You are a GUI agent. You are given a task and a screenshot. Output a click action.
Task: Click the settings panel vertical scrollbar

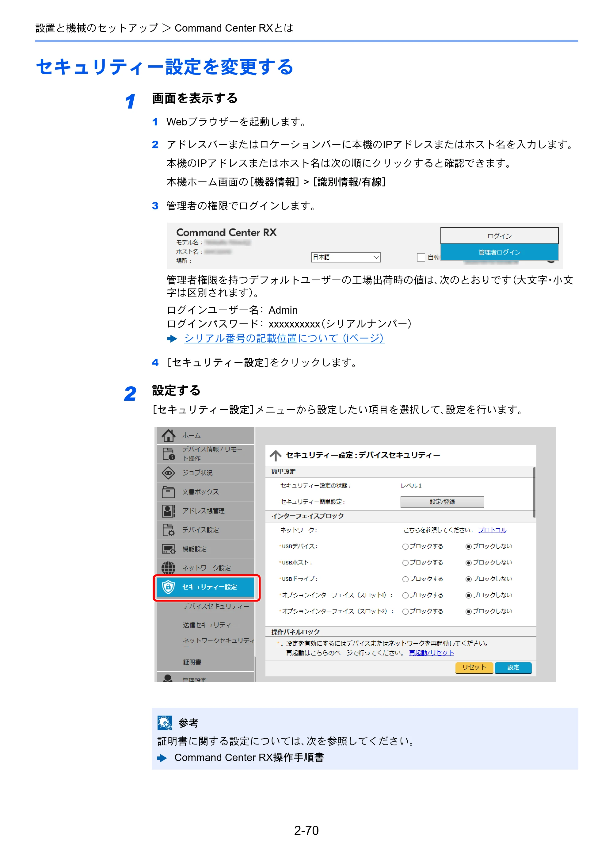[x=534, y=492]
